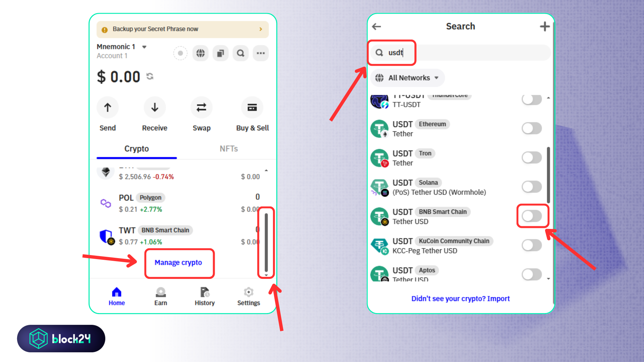Click the Aptos network tag on USDT
This screenshot has height=362, width=644.
coord(427,270)
